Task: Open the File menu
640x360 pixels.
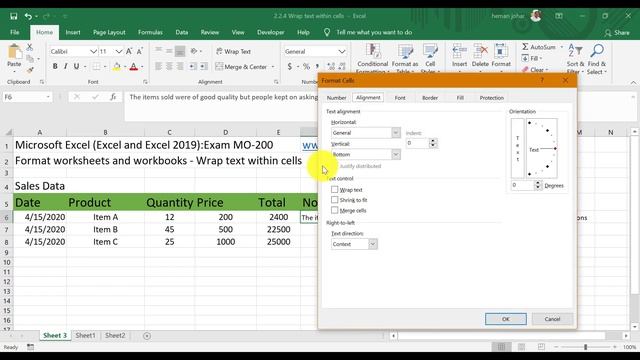Action: 15,32
